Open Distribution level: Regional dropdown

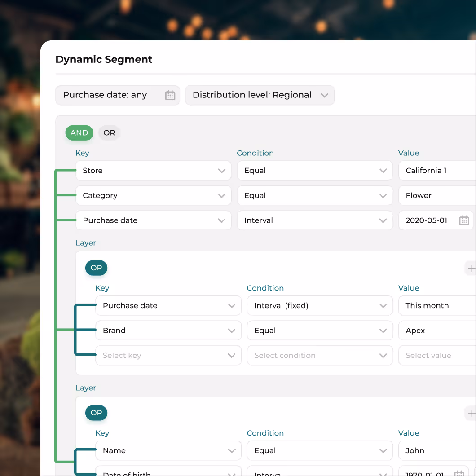click(260, 95)
